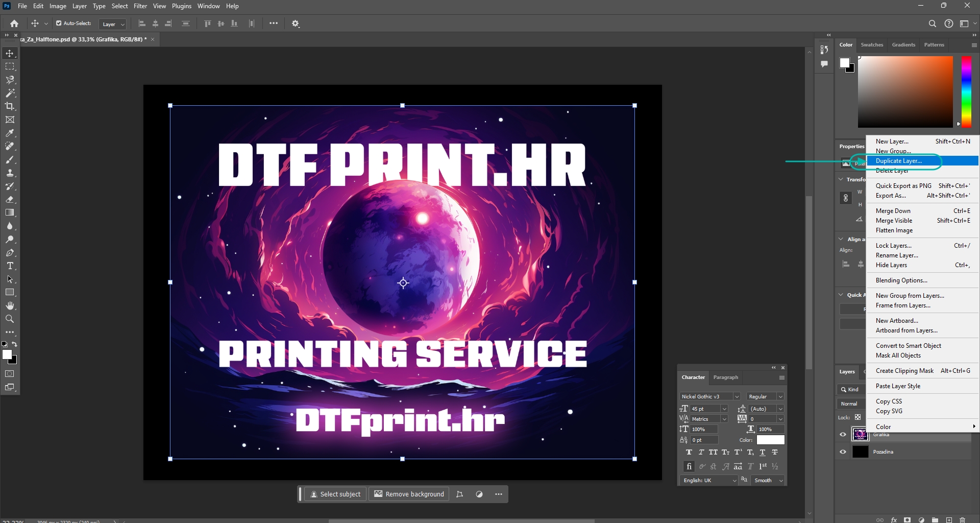Click the hue spectrum slider strip
This screenshot has height=523, width=980.
[x=966, y=91]
